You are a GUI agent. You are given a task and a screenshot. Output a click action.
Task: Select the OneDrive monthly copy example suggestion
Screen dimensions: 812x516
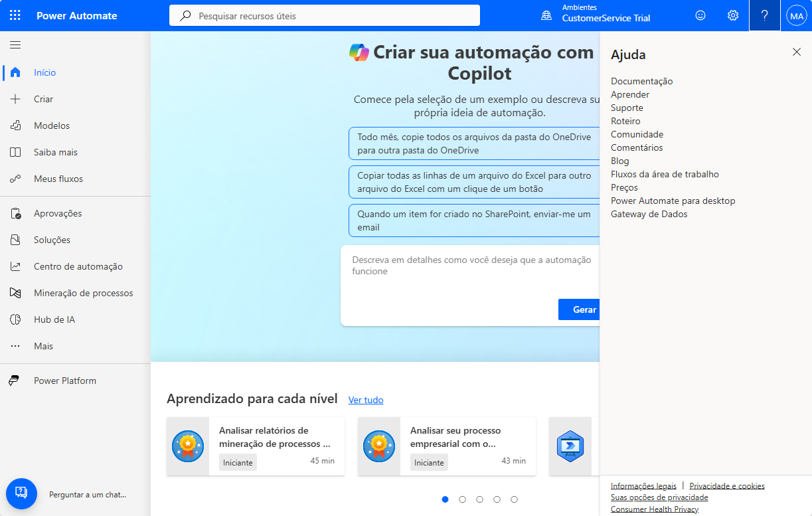(474, 143)
